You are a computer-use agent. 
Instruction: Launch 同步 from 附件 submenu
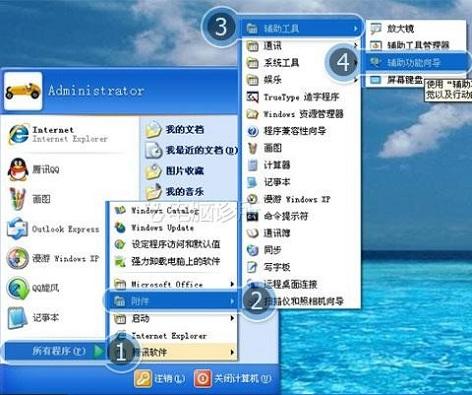point(264,250)
